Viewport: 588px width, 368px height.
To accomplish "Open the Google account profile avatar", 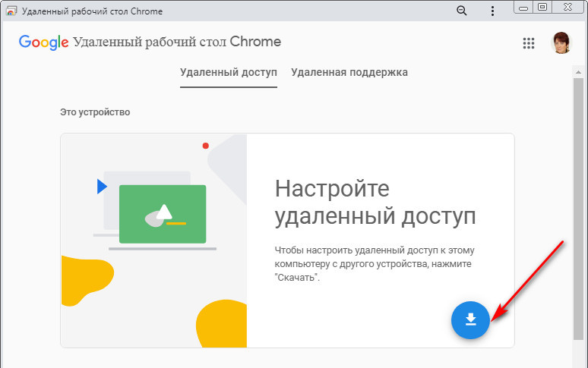I will point(561,43).
